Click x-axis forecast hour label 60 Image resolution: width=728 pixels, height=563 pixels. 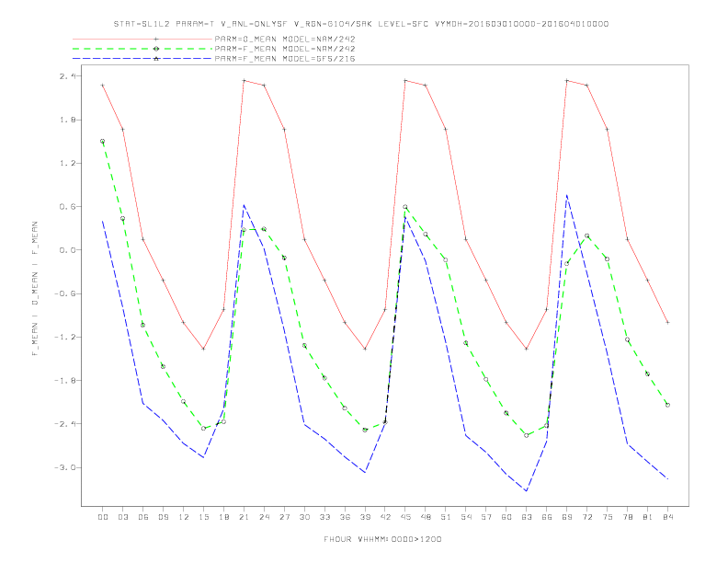tap(506, 517)
